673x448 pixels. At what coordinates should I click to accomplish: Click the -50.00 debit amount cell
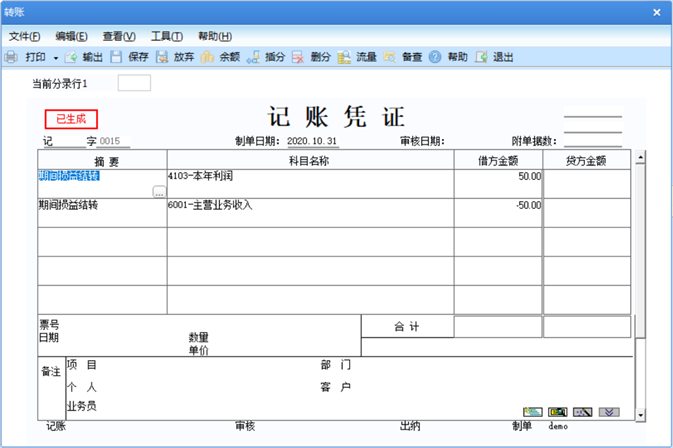point(498,213)
